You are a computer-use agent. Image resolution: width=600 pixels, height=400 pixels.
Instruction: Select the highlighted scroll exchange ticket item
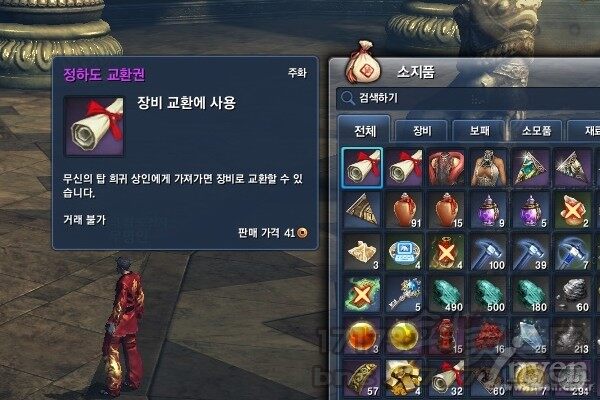362,168
